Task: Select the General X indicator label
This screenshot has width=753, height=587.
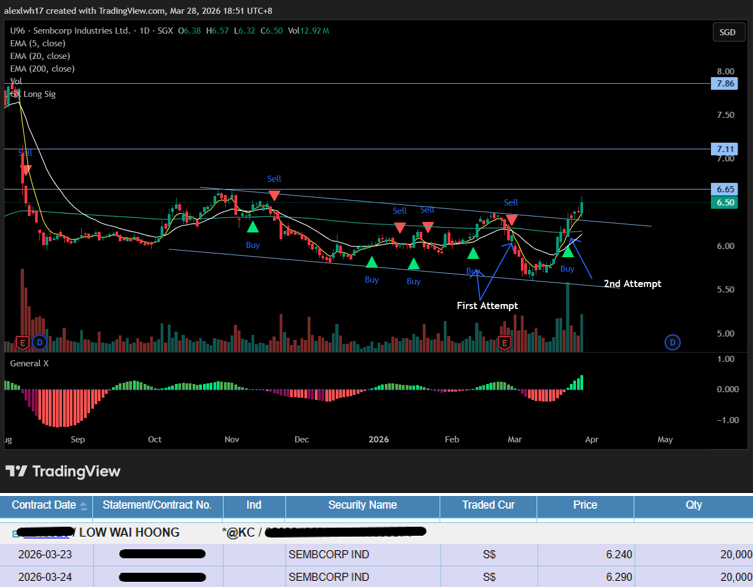Action: [31, 364]
